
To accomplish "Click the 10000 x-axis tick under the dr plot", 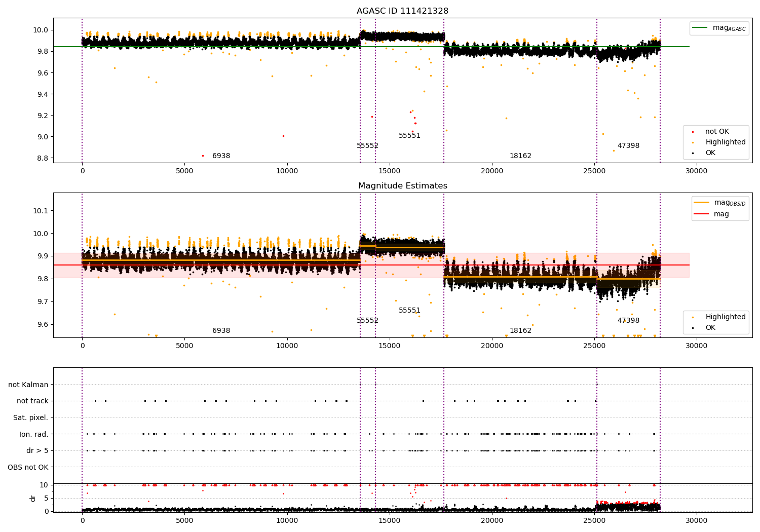I will pos(287,521).
